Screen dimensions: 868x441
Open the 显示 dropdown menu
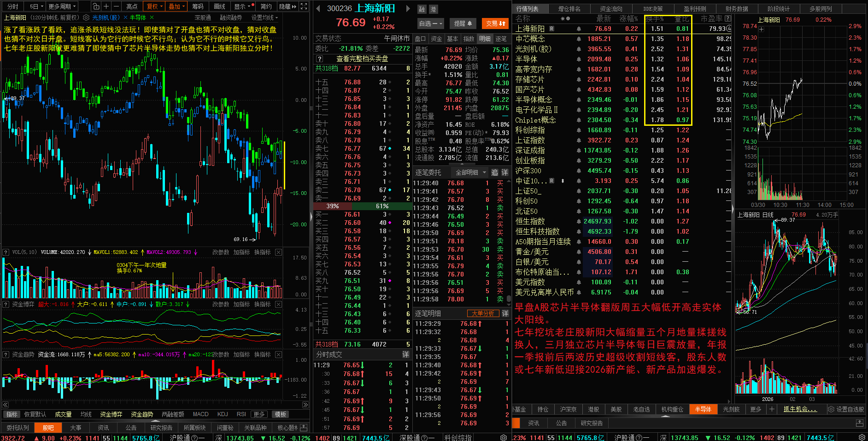click(243, 6)
